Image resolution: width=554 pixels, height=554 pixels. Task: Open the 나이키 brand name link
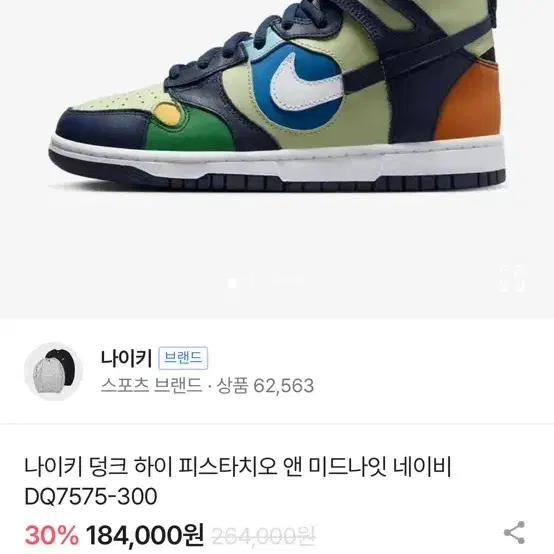[126, 358]
